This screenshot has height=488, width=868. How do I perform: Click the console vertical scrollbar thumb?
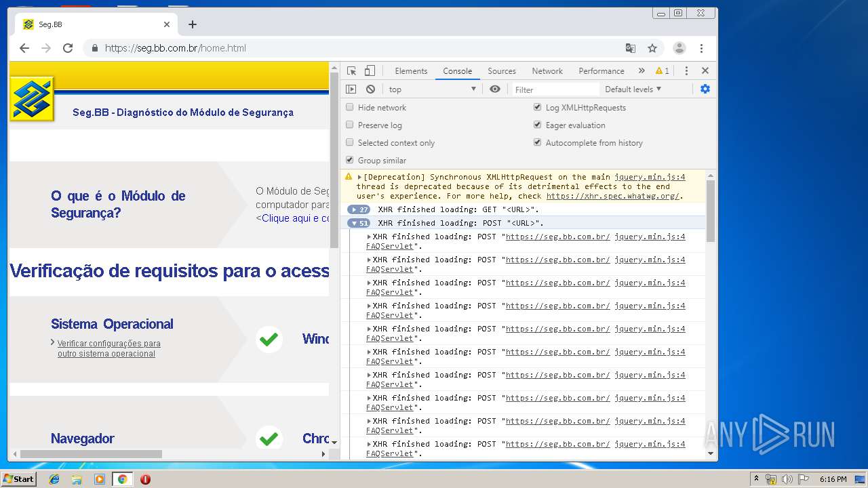(711, 211)
